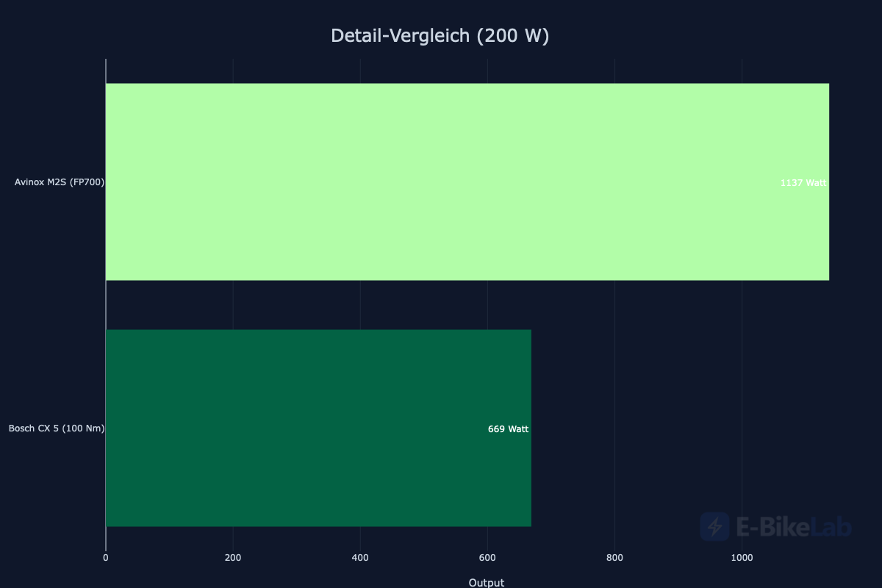
Task: Click the dark green Bosch CX 5 bar
Action: 318,428
